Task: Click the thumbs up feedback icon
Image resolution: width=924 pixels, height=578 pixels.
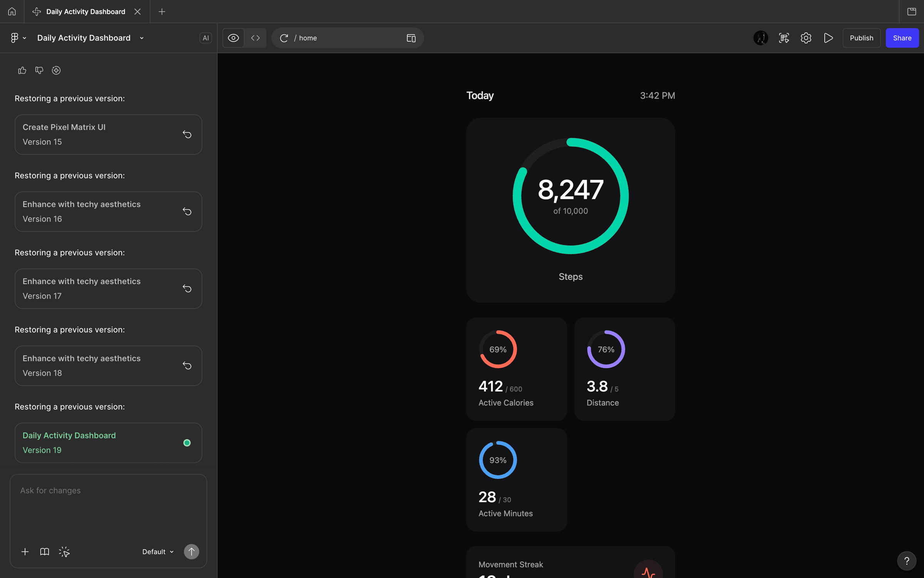Action: (x=22, y=70)
